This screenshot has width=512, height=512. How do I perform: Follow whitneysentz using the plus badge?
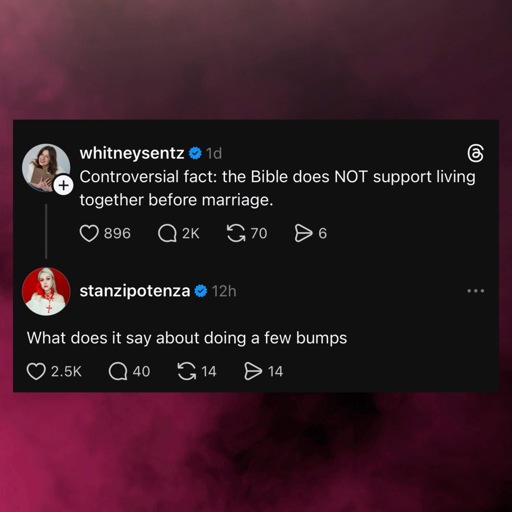click(63, 185)
